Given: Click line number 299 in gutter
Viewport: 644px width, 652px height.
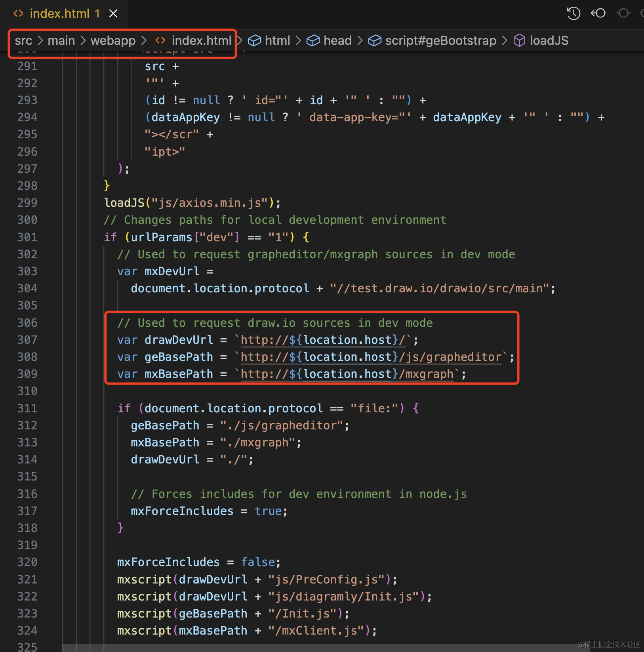Looking at the screenshot, I should click(27, 203).
